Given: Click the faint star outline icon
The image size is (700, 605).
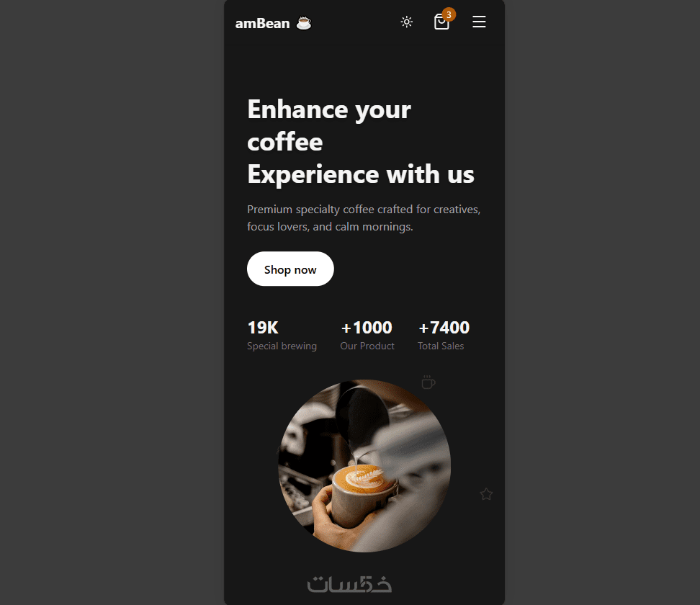Looking at the screenshot, I should click(486, 494).
